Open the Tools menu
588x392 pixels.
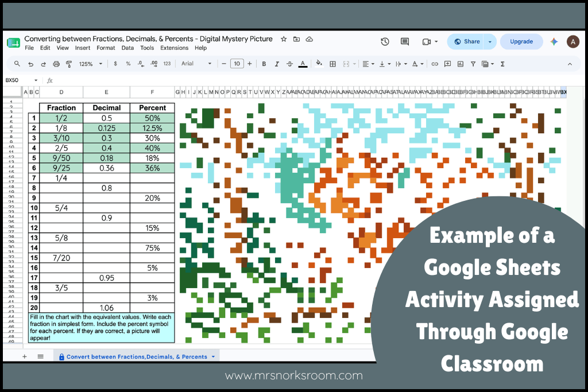[147, 48]
